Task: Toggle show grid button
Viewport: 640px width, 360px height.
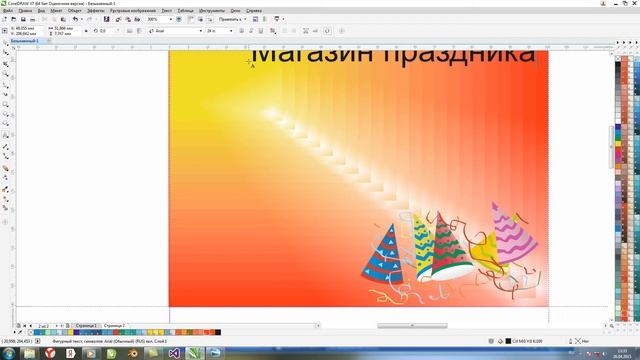Action: (x=200, y=19)
